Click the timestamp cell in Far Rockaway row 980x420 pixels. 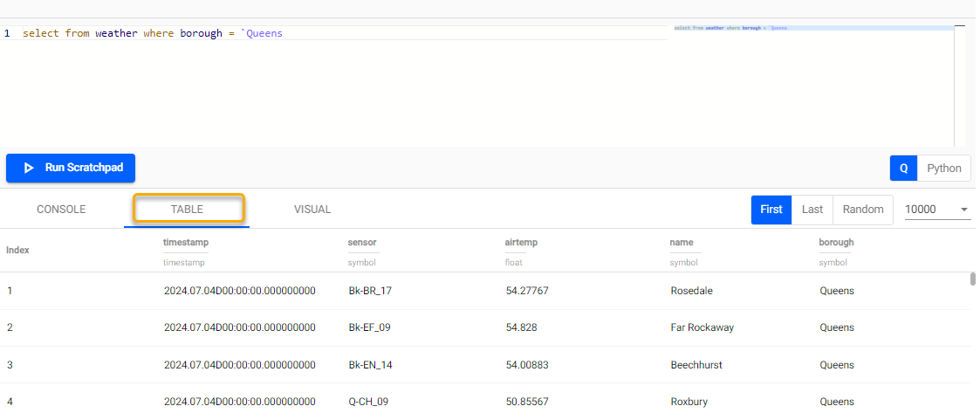239,327
